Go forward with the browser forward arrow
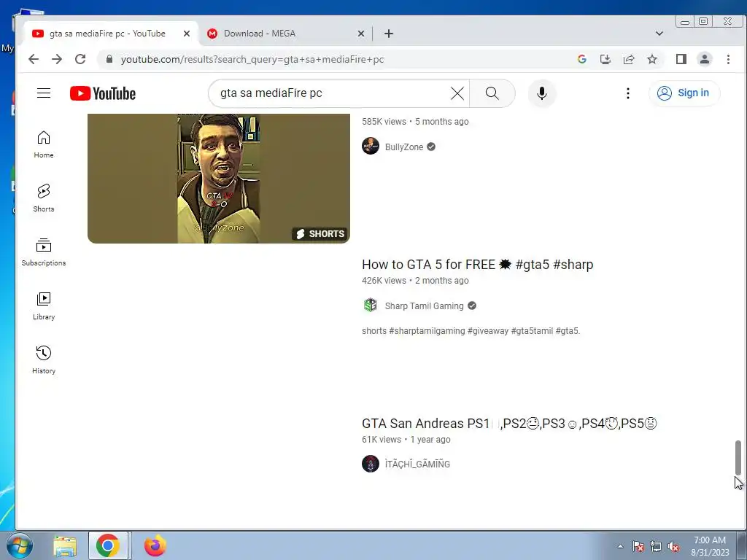The image size is (747, 560). click(57, 59)
